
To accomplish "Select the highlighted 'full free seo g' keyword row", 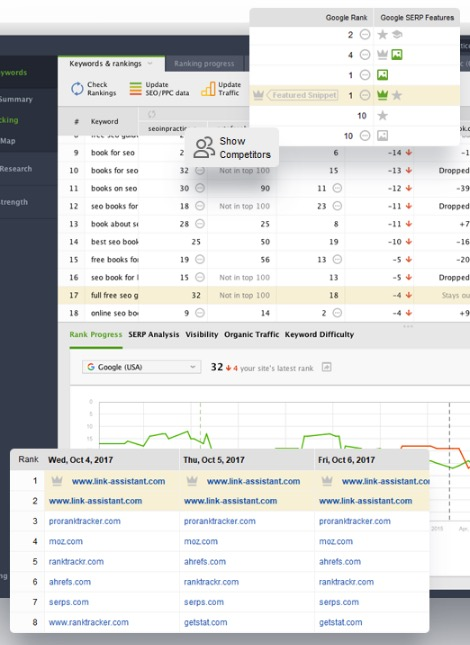I will click(264, 295).
